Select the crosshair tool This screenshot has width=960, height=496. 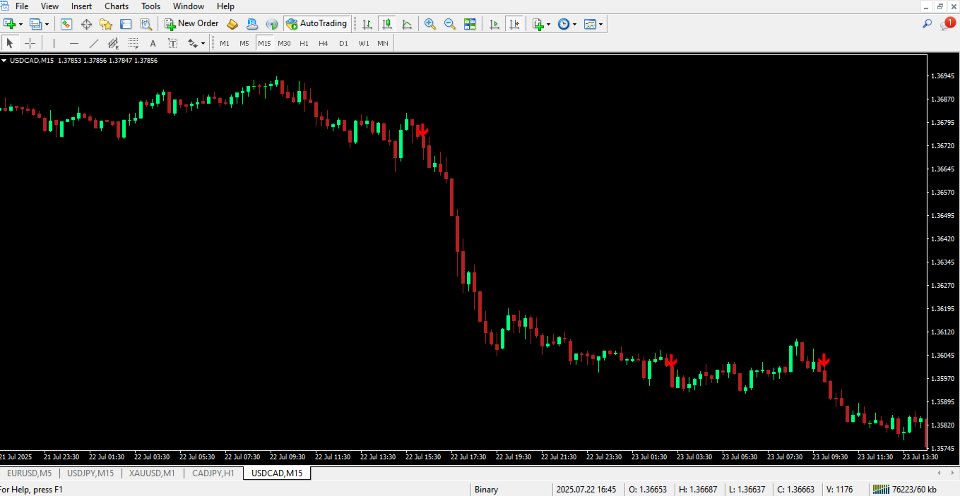point(29,43)
